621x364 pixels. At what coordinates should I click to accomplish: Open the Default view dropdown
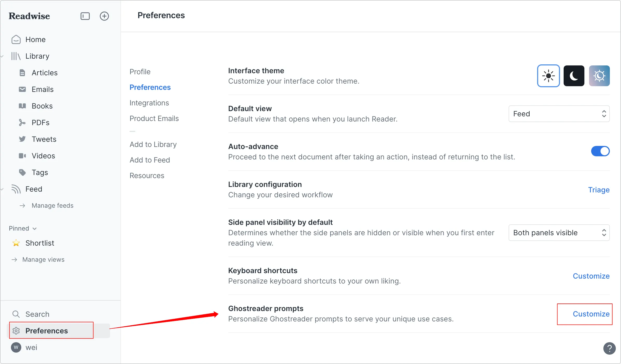[x=559, y=114]
